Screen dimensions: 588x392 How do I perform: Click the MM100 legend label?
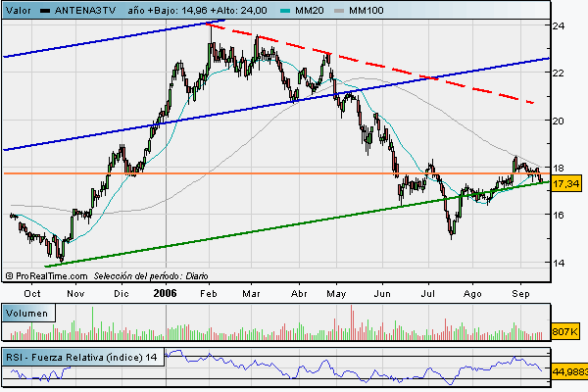point(366,11)
